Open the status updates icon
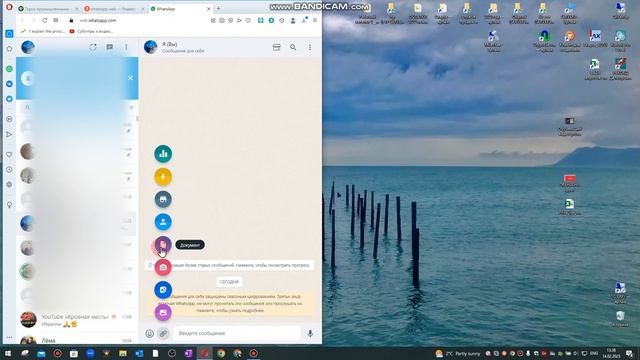 (x=93, y=47)
